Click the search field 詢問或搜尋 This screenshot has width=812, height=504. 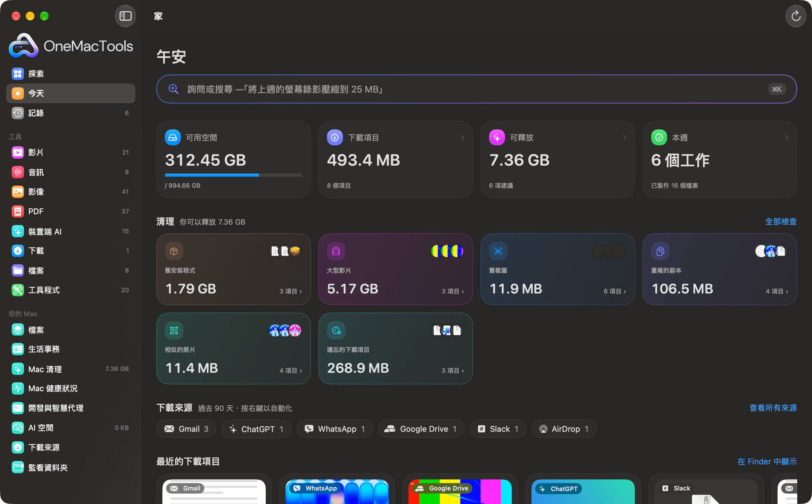(476, 89)
